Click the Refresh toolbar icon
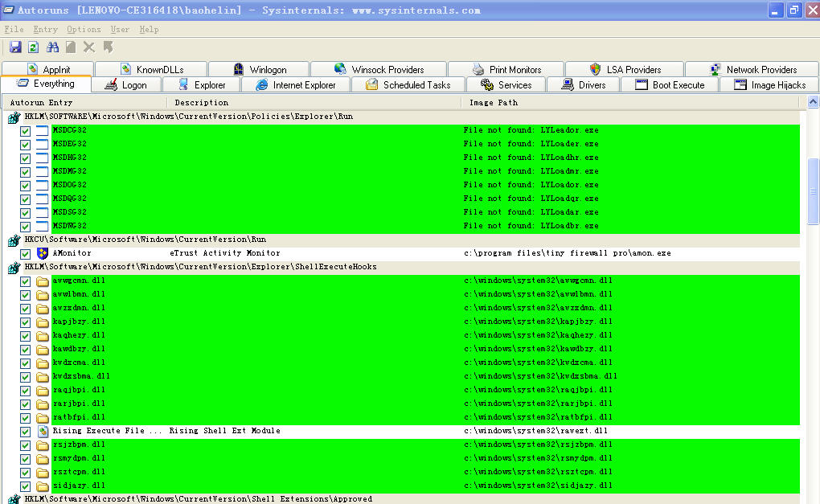The width and height of the screenshot is (820, 504). [34, 47]
